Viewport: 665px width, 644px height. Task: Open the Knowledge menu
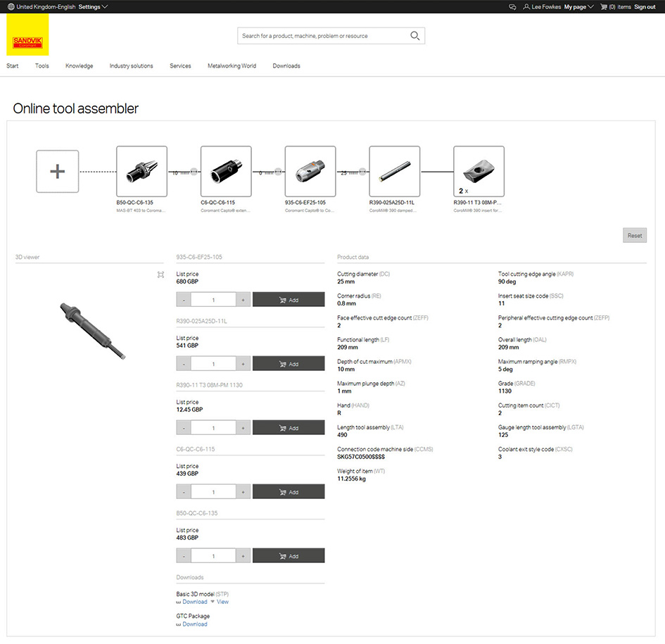80,65
